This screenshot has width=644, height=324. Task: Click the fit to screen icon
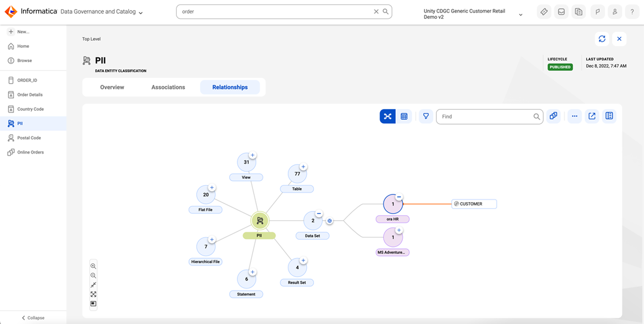pyautogui.click(x=93, y=294)
